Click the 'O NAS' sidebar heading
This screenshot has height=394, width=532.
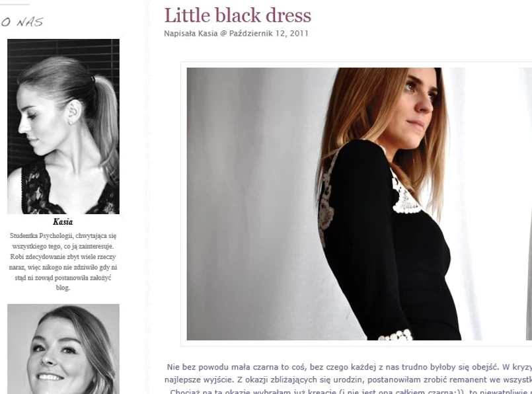click(x=22, y=22)
